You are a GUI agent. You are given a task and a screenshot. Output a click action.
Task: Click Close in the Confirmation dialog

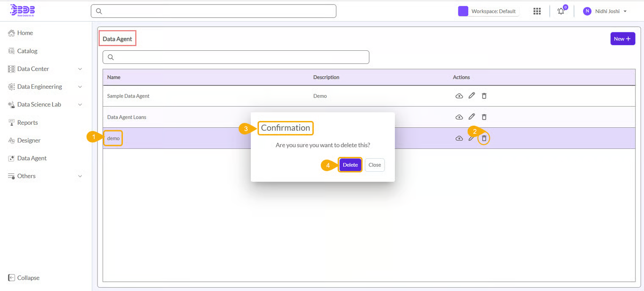tap(375, 165)
